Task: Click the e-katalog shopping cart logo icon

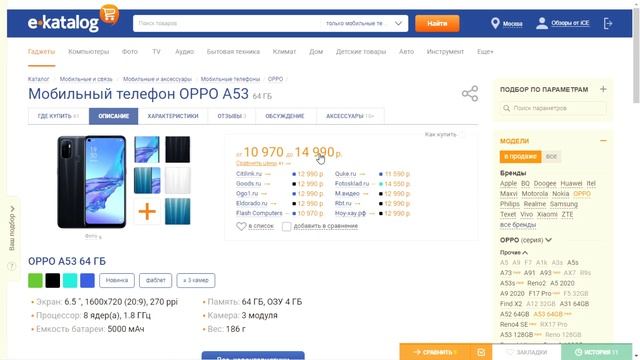Action: point(109,14)
